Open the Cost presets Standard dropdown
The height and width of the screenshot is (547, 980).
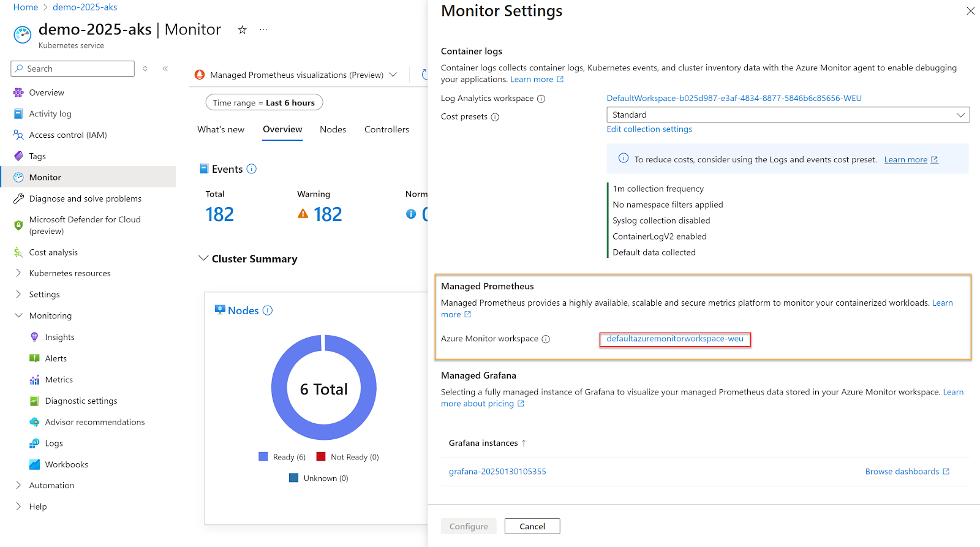(788, 115)
